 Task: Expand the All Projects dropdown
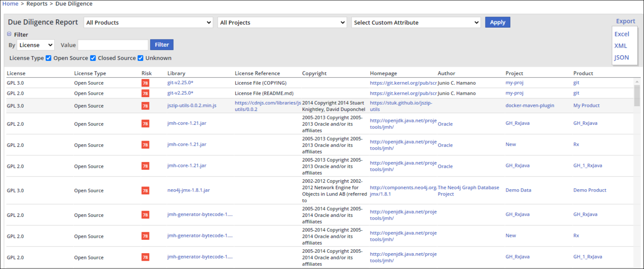pyautogui.click(x=282, y=23)
